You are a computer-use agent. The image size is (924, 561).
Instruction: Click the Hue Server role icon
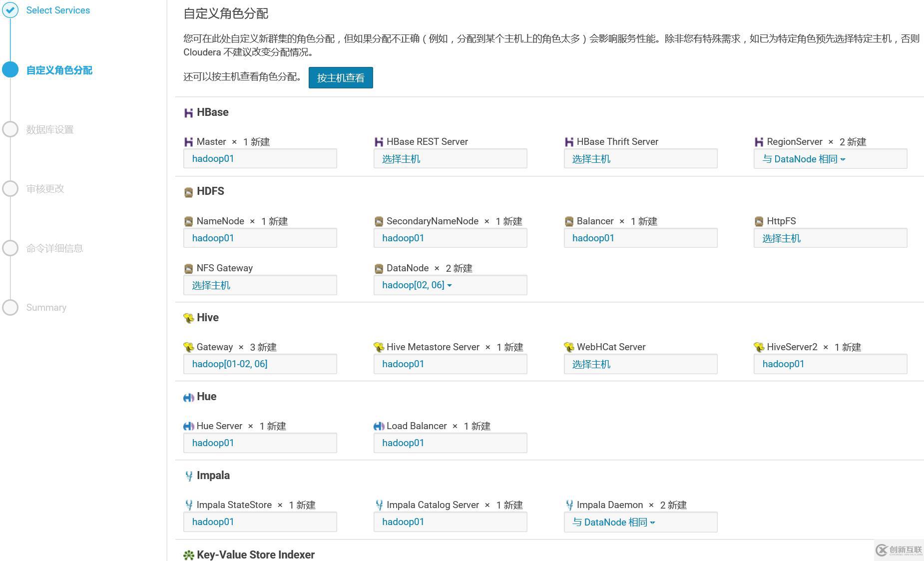pos(189,426)
